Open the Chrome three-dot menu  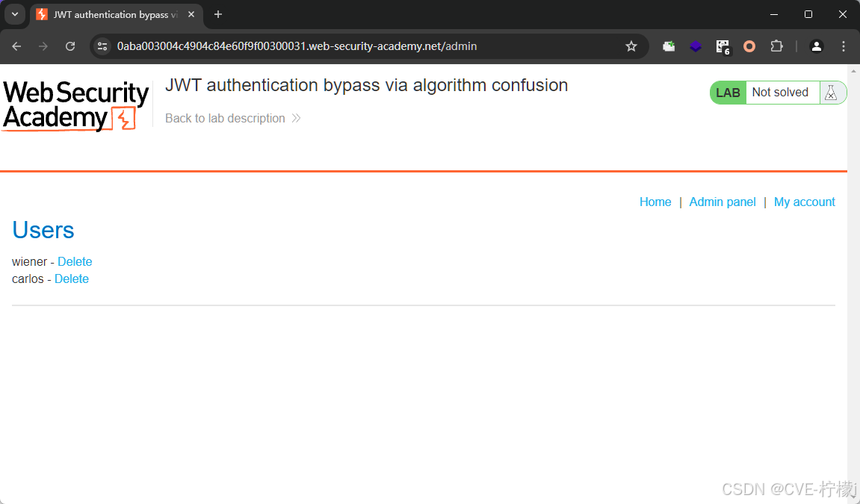[844, 46]
